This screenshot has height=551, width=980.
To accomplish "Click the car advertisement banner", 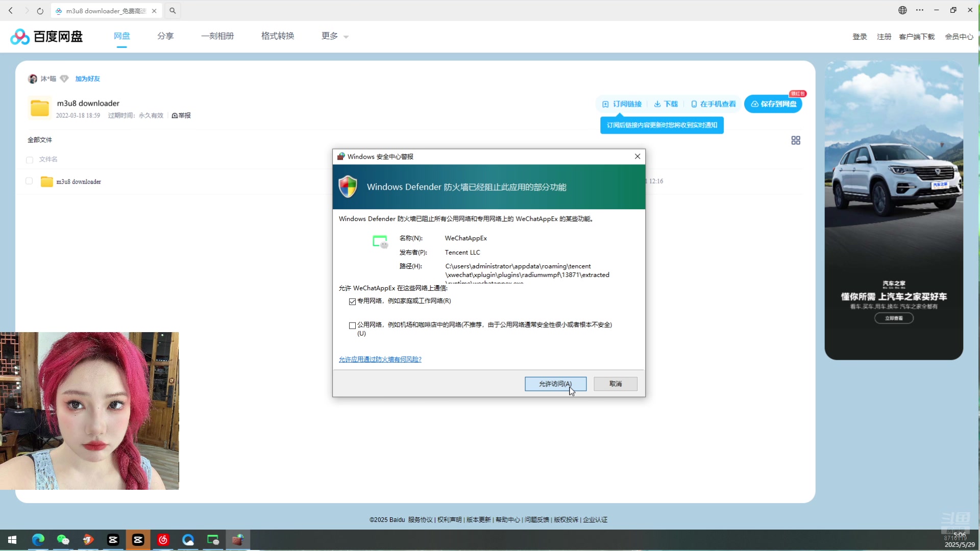I will (894, 210).
